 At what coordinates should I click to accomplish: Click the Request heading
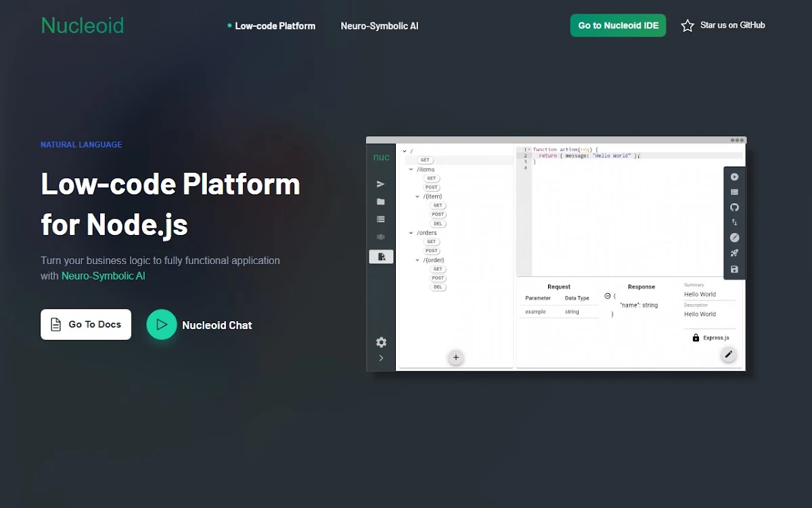559,287
